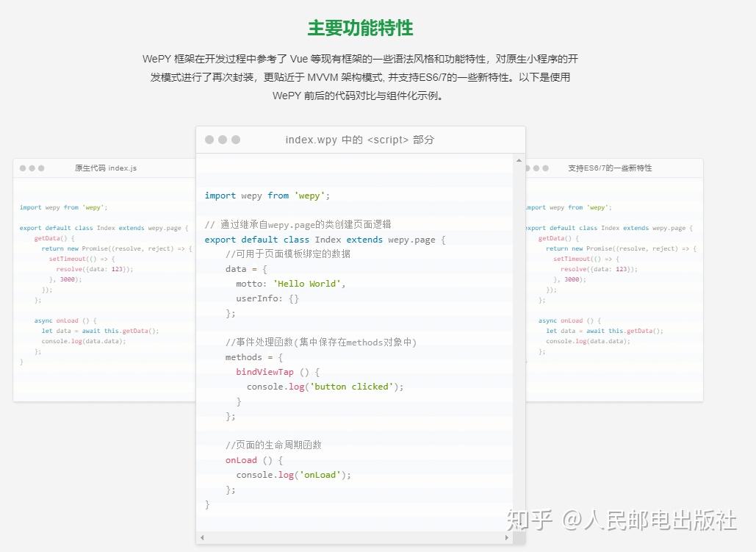Click the async onLoad line in right panel

pos(569,320)
